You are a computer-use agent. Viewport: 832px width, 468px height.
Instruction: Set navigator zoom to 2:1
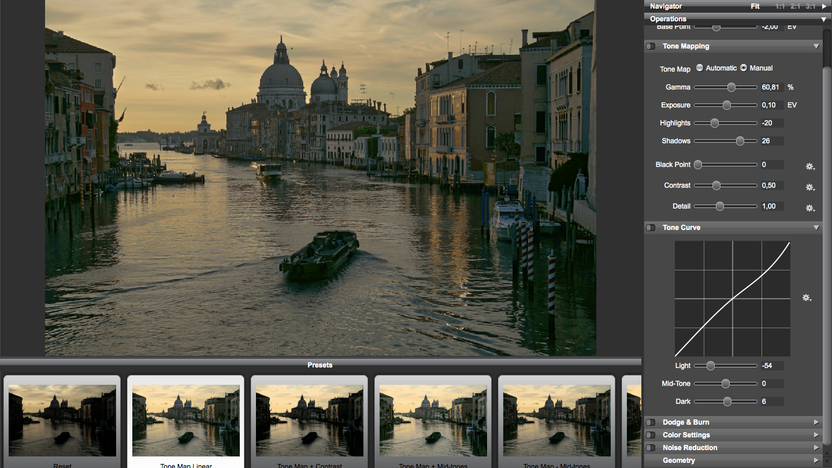tap(795, 6)
